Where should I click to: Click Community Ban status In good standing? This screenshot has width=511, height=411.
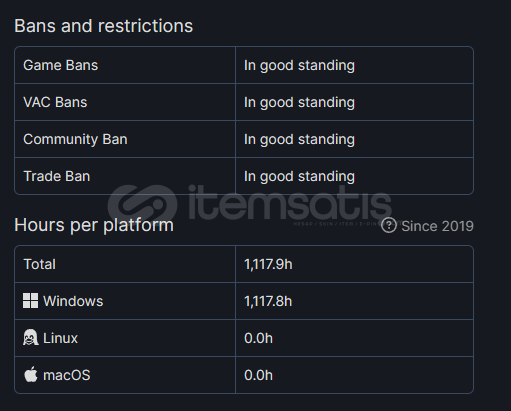[299, 140]
